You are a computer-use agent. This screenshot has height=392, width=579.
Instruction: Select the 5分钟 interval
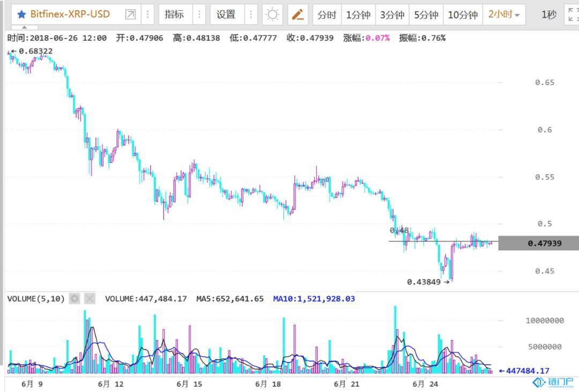[426, 15]
